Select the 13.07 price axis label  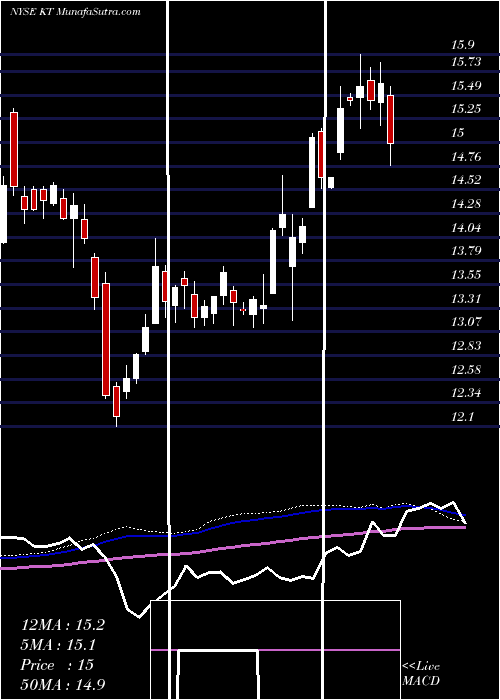(466, 321)
